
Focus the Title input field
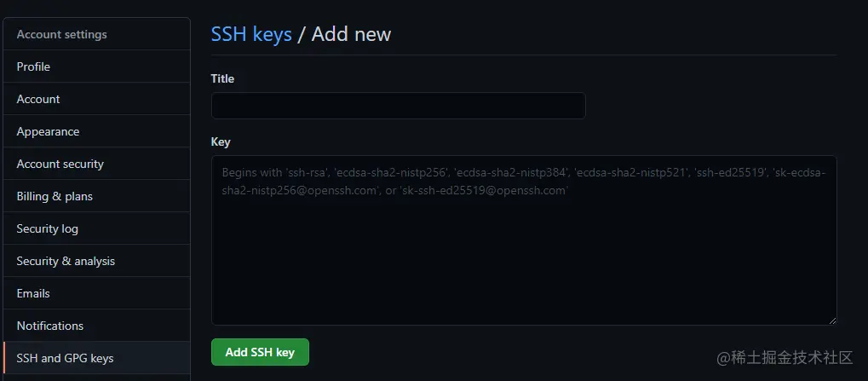398,106
